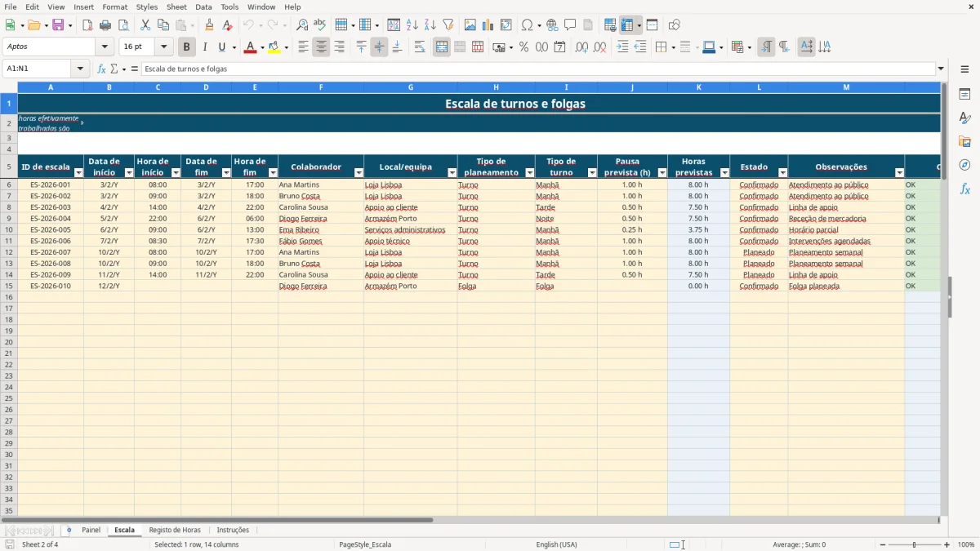
Task: Click the Sort Ascending icon
Action: (412, 25)
